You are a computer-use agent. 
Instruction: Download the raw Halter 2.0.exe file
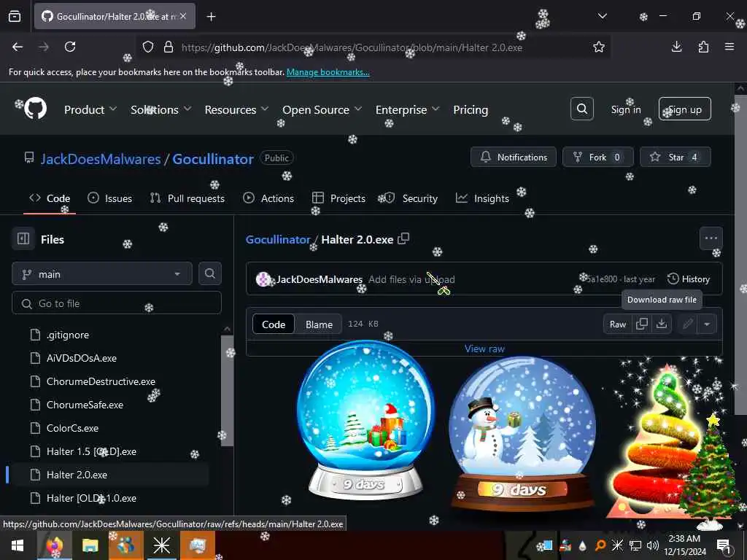click(662, 324)
